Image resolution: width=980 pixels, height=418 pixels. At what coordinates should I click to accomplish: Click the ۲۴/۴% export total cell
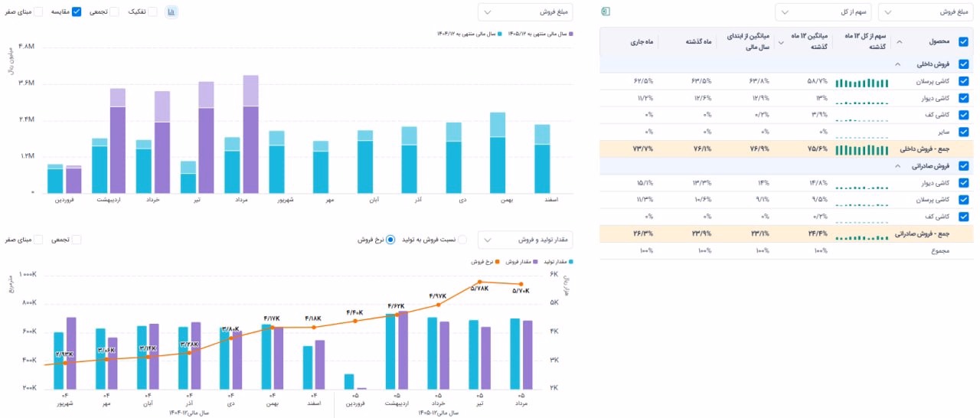pos(818,233)
